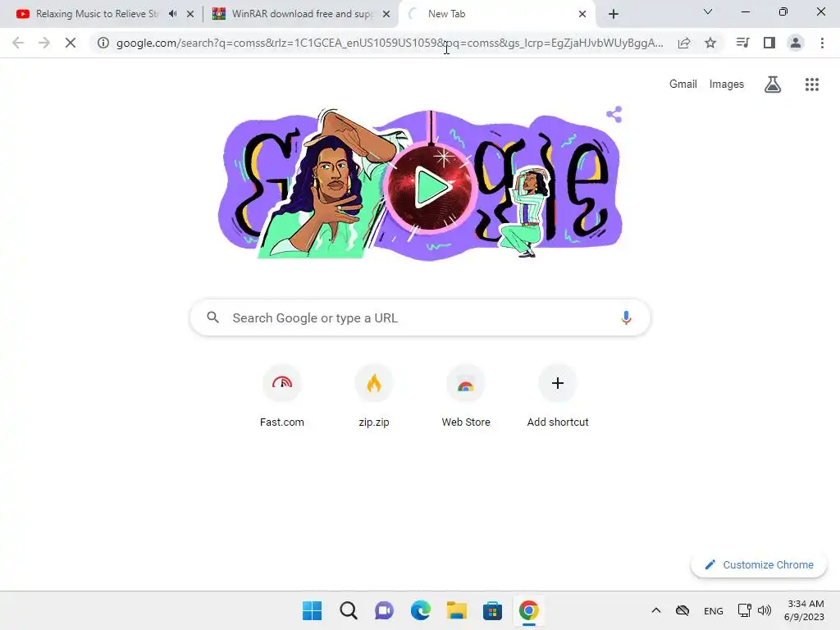Share the Google Doodle
This screenshot has height=630, width=840.
[614, 114]
